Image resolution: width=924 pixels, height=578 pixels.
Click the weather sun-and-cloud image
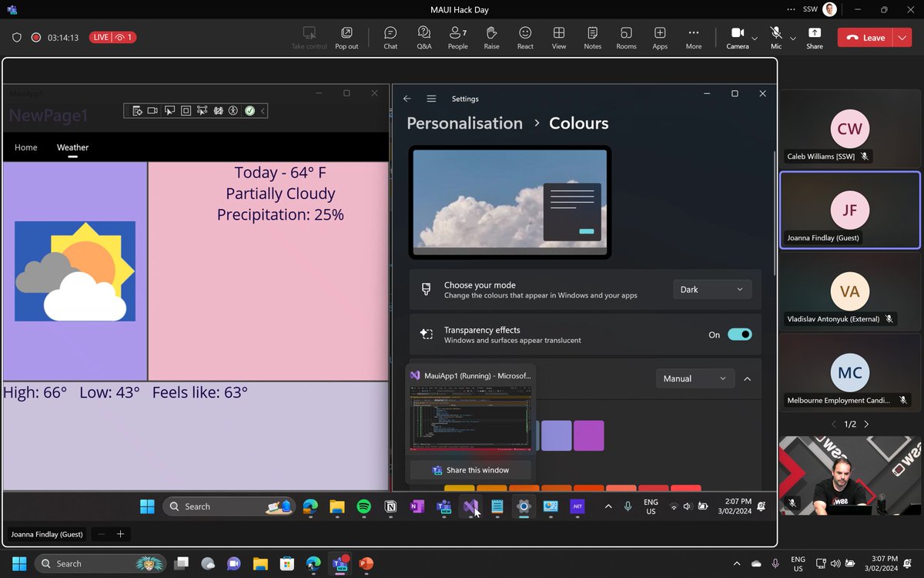[75, 271]
